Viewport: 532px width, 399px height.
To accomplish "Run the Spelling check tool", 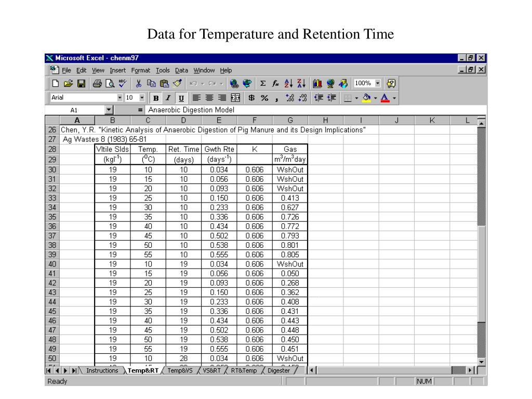I will click(123, 84).
